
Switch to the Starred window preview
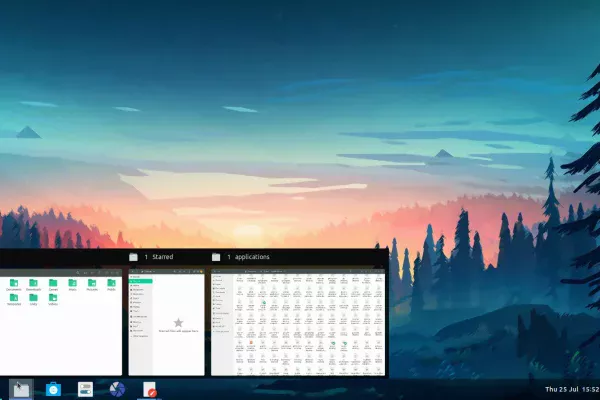point(166,322)
